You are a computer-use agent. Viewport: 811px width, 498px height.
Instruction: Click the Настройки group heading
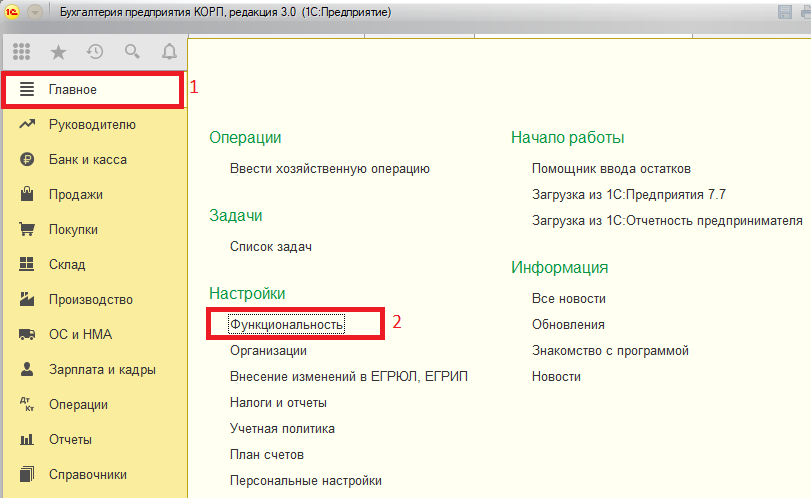(247, 293)
